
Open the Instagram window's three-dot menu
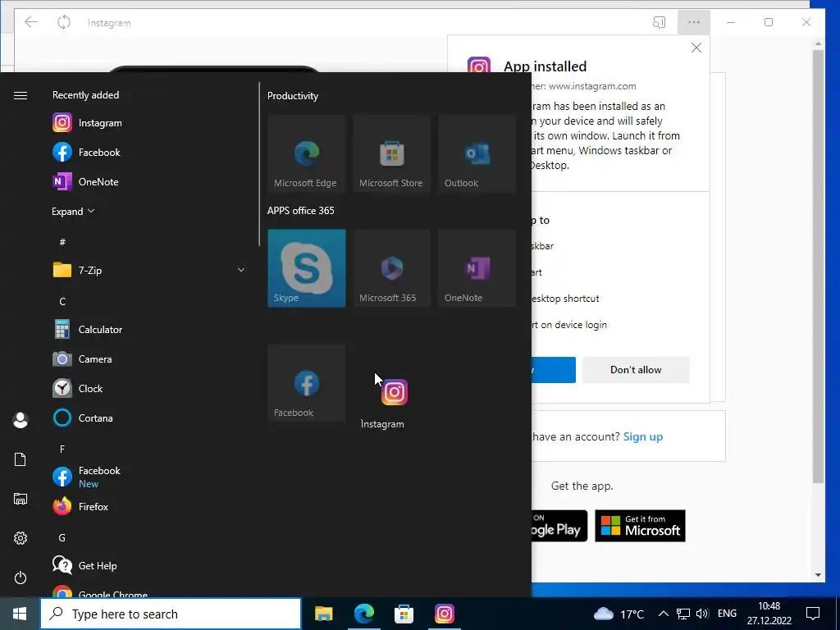(x=694, y=22)
